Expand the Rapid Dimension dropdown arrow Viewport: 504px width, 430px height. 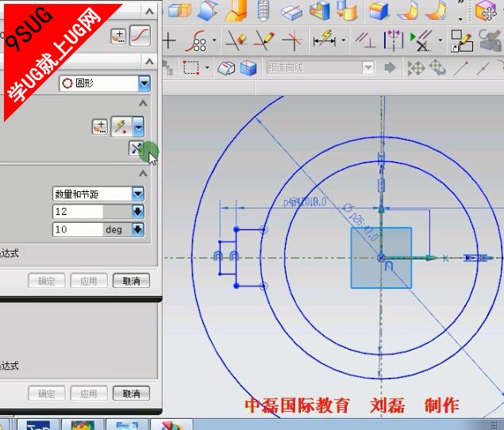click(x=344, y=40)
